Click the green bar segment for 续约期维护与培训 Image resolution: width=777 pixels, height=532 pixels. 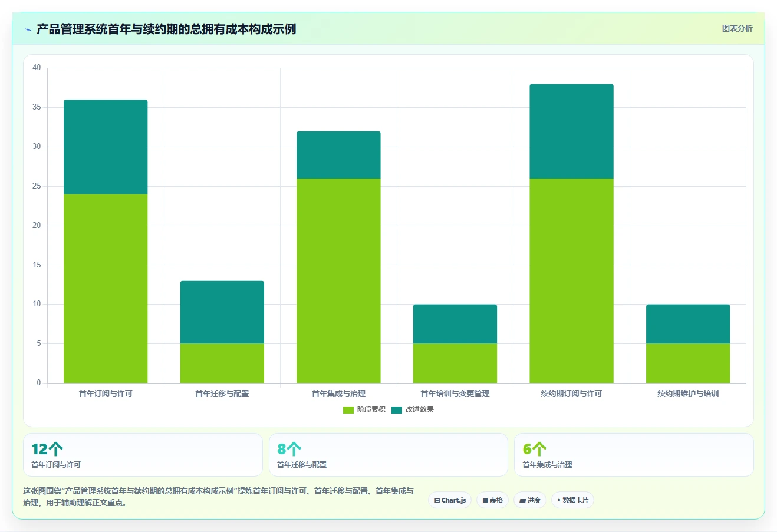pos(688,363)
